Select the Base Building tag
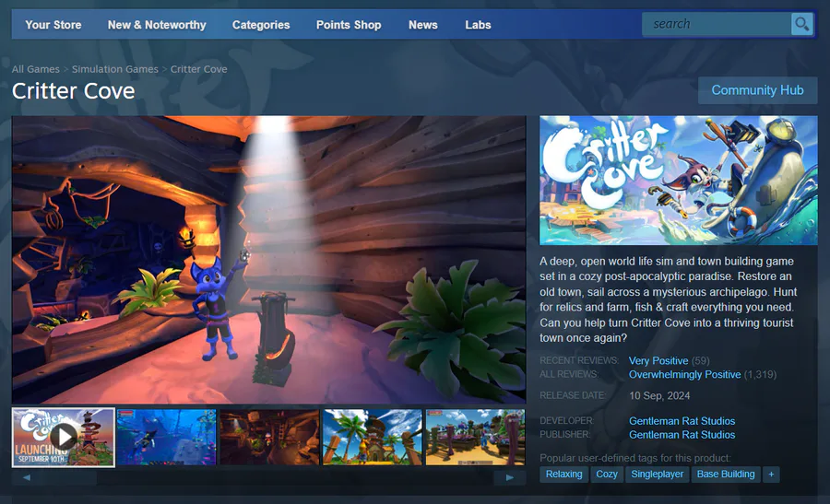830x504 pixels. click(x=726, y=475)
